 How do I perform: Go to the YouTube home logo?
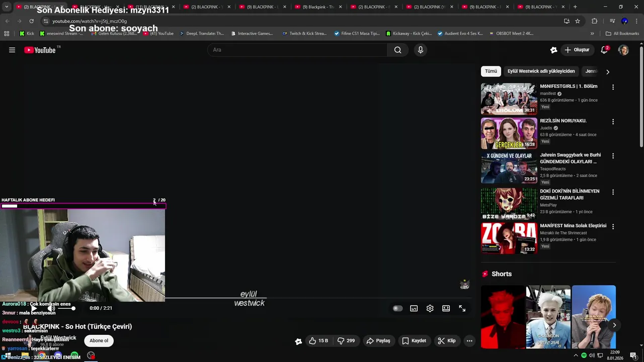click(40, 50)
